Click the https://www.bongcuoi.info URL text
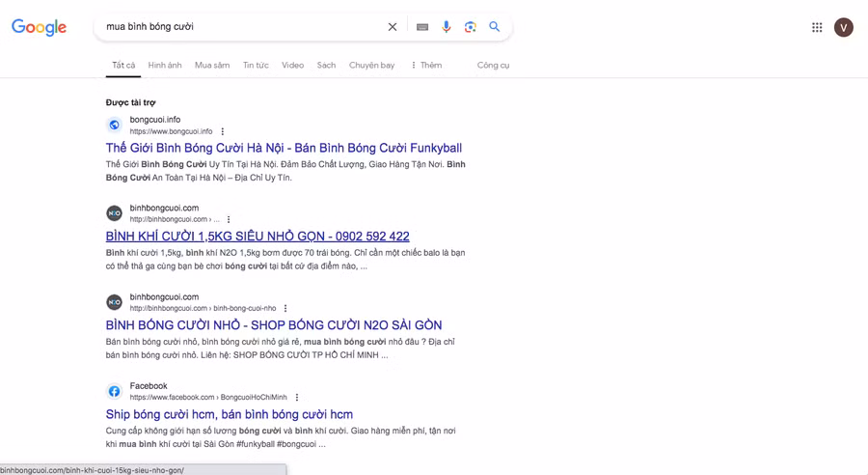Screen dimensions: 868x475 click(171, 132)
